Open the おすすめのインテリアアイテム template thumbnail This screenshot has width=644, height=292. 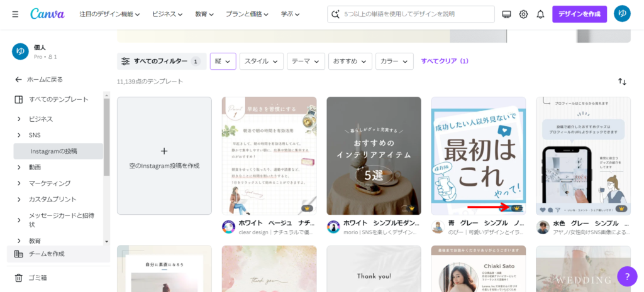[x=374, y=155]
